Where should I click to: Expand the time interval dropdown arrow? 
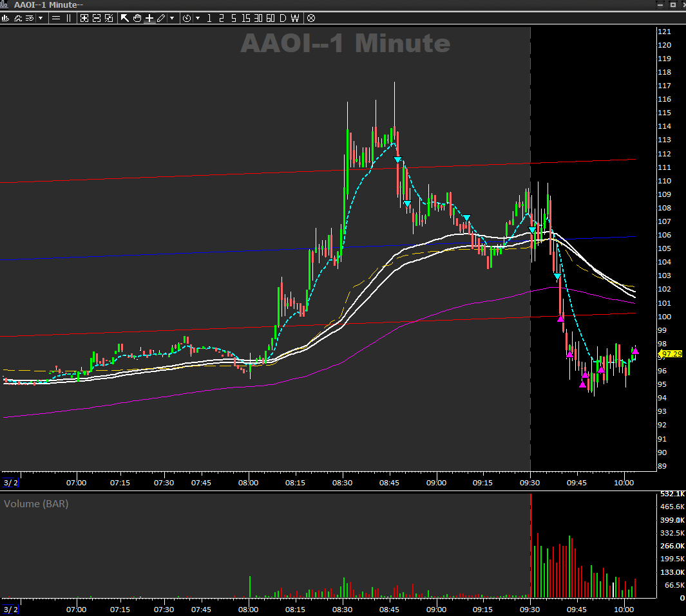click(198, 18)
